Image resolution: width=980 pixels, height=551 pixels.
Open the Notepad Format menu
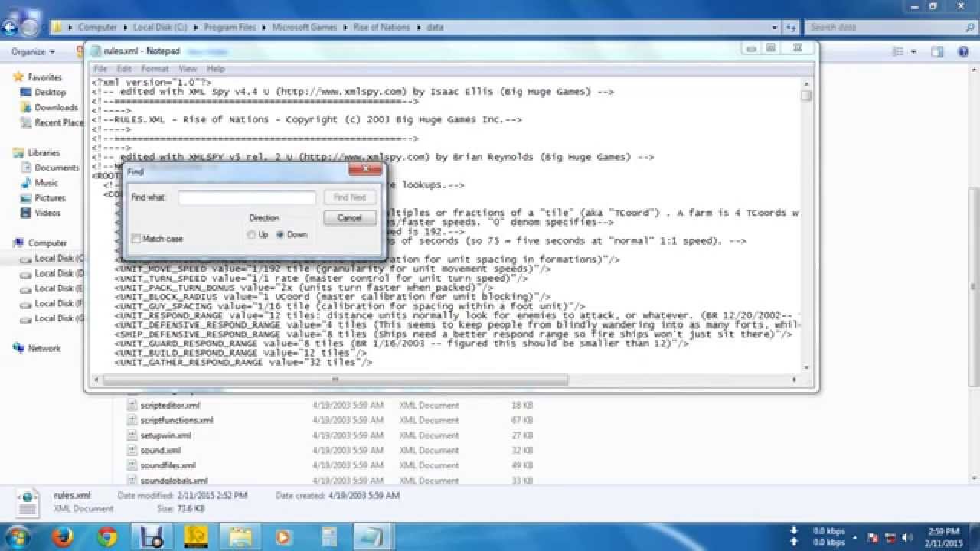tap(155, 69)
